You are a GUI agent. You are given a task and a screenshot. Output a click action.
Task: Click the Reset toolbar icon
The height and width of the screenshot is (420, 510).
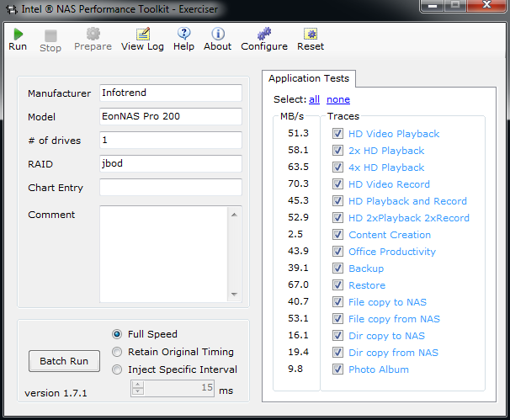point(311,34)
